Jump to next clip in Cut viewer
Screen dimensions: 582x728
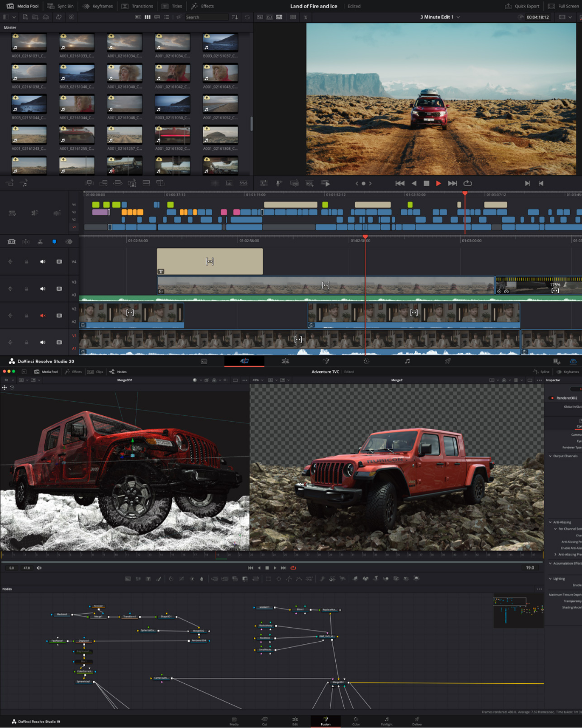tap(453, 183)
